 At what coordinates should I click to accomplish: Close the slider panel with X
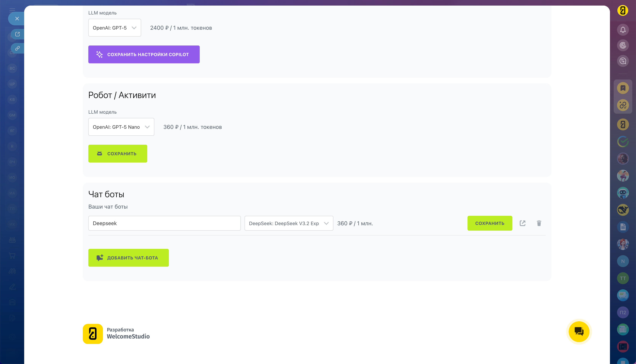coord(17,19)
